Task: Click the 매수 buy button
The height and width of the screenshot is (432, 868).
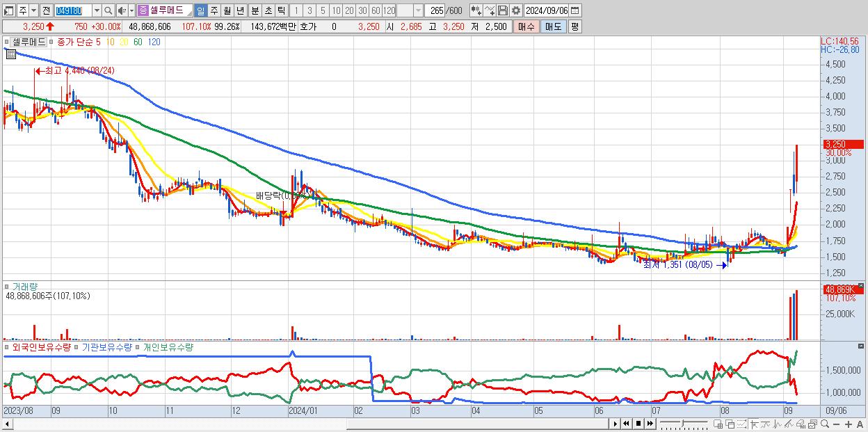Action: click(x=526, y=26)
